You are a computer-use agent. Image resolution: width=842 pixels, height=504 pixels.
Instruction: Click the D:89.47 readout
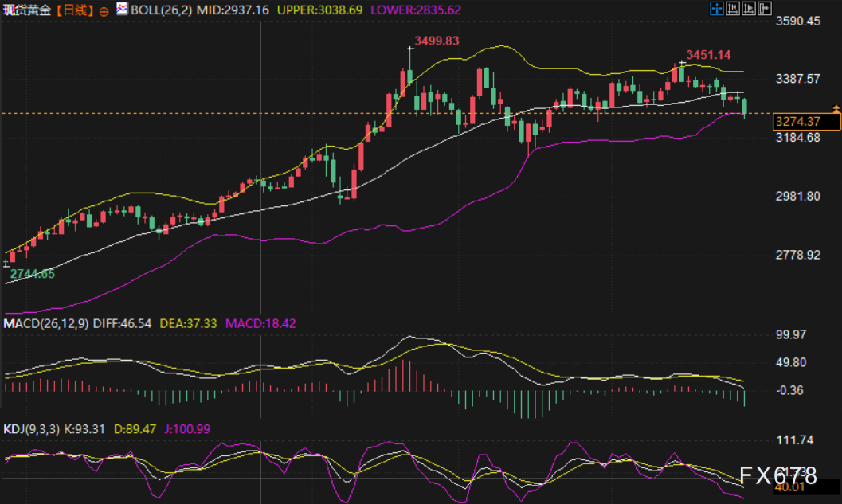(x=135, y=429)
